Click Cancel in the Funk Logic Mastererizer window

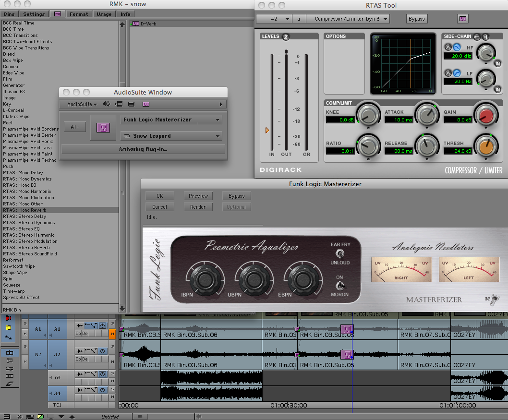(160, 207)
